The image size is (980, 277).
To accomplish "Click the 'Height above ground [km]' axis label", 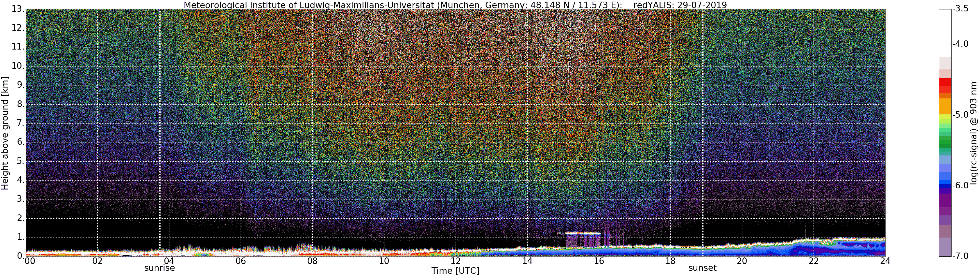I will pos(5,133).
